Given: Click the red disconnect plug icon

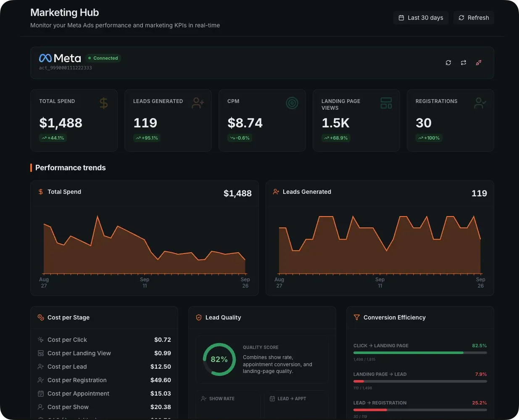Looking at the screenshot, I should 479,63.
